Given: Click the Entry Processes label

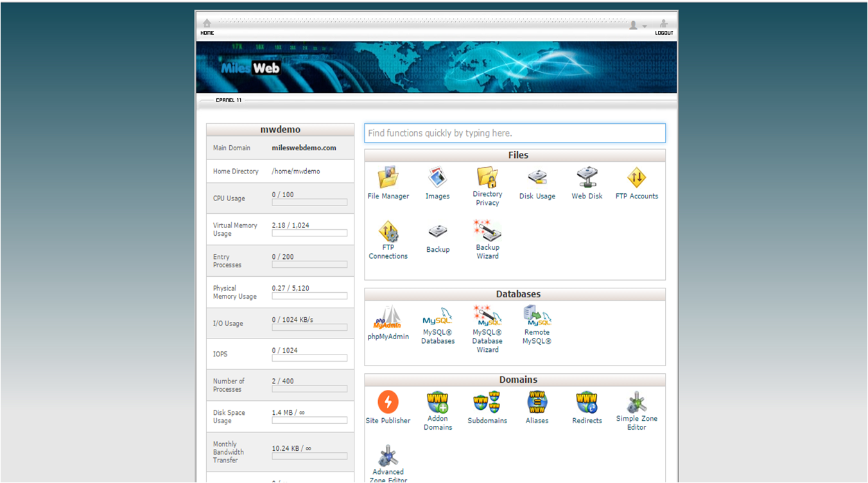Looking at the screenshot, I should click(227, 261).
